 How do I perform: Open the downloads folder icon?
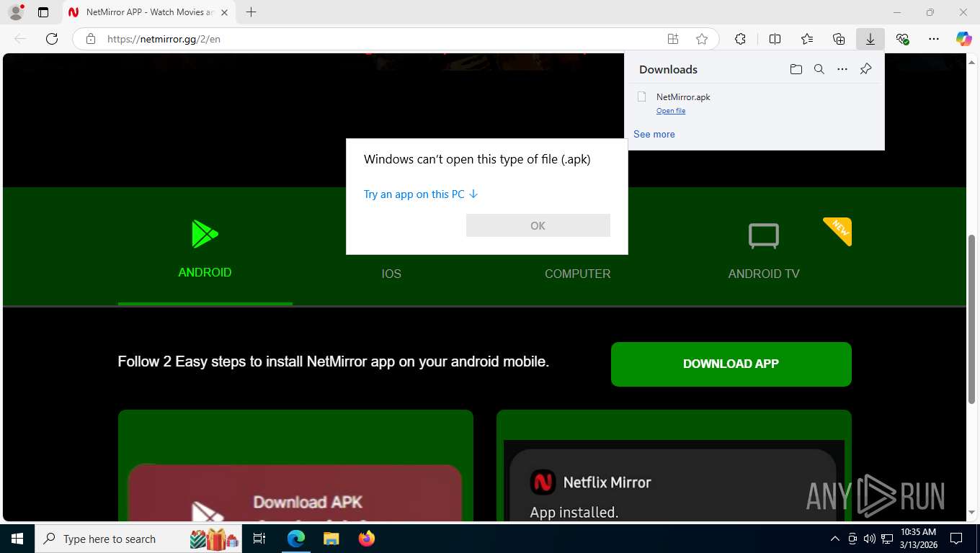click(x=796, y=69)
